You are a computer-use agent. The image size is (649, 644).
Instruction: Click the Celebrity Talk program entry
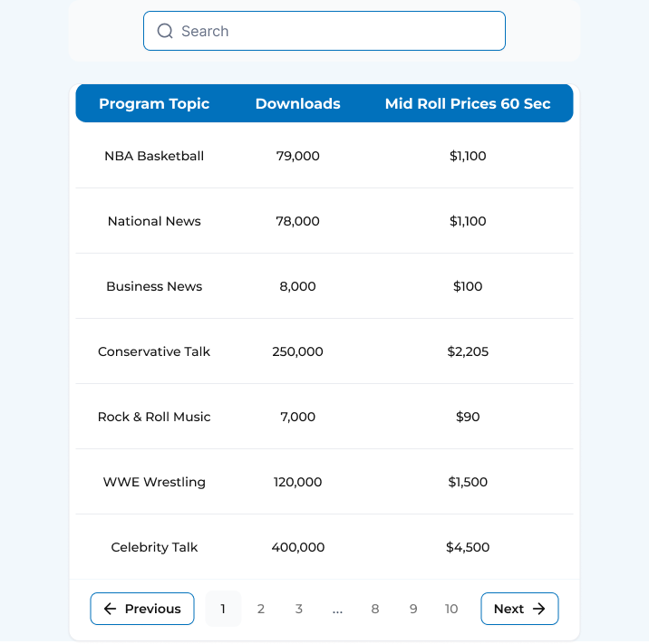click(154, 547)
